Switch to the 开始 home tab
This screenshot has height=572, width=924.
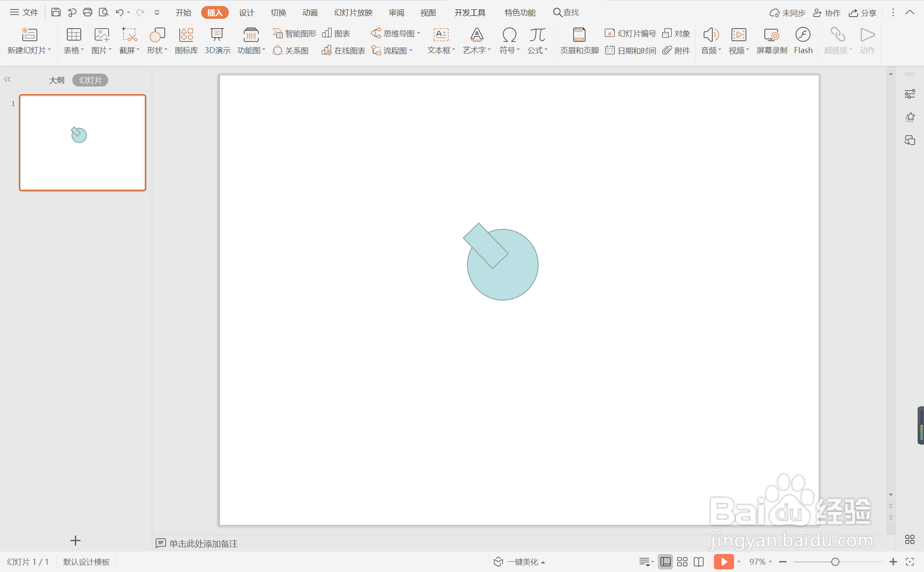184,12
